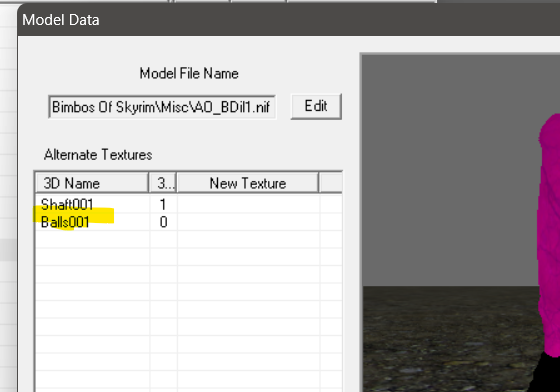Image resolution: width=560 pixels, height=392 pixels.
Task: Click the New Texture cell for Shaft001
Action: coord(248,204)
